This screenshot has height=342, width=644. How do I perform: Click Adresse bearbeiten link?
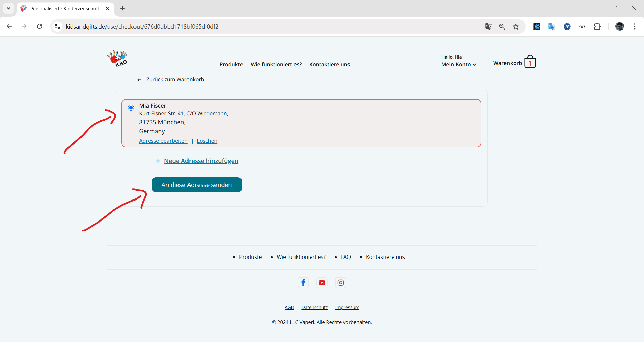pyautogui.click(x=163, y=141)
